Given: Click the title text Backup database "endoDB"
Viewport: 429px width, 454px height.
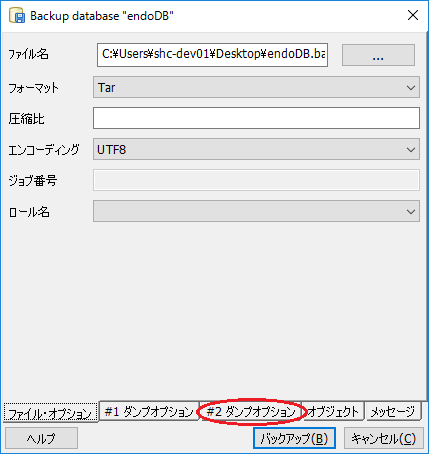Looking at the screenshot, I should (x=102, y=16).
